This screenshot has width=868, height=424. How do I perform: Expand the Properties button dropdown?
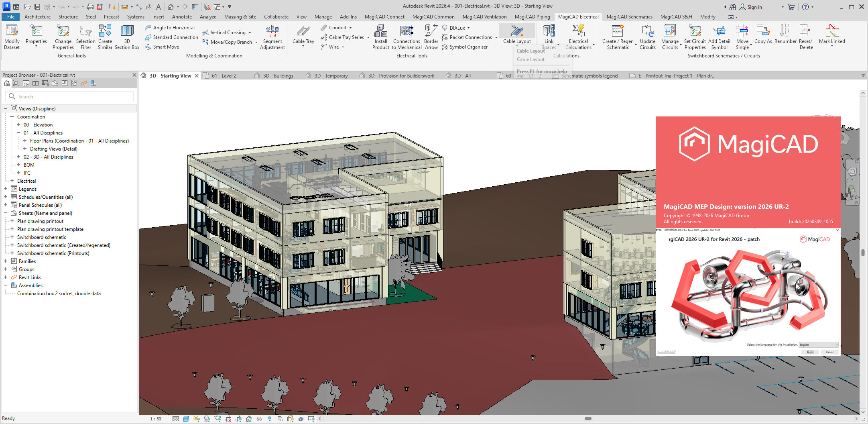click(x=36, y=47)
